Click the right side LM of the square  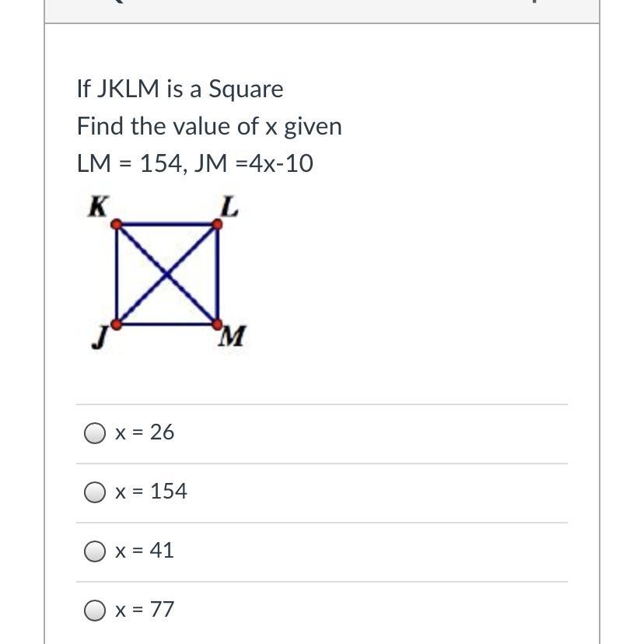click(218, 275)
